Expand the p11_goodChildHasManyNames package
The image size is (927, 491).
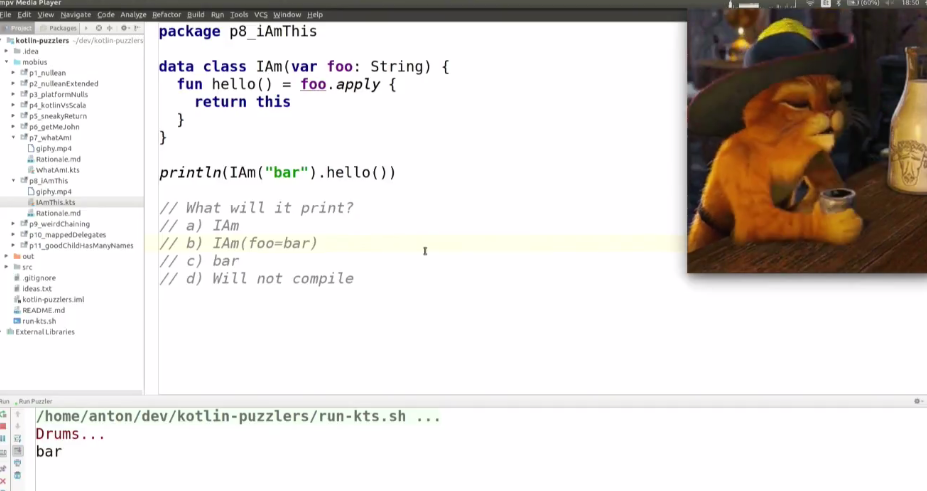point(13,245)
